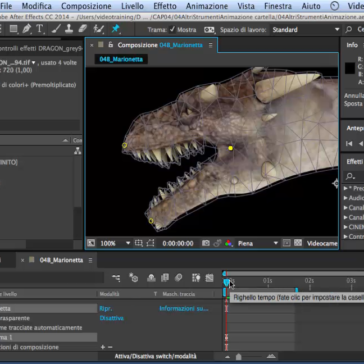The height and width of the screenshot is (364, 364).
Task: Toggle the transparency grid button
Action: point(298,243)
